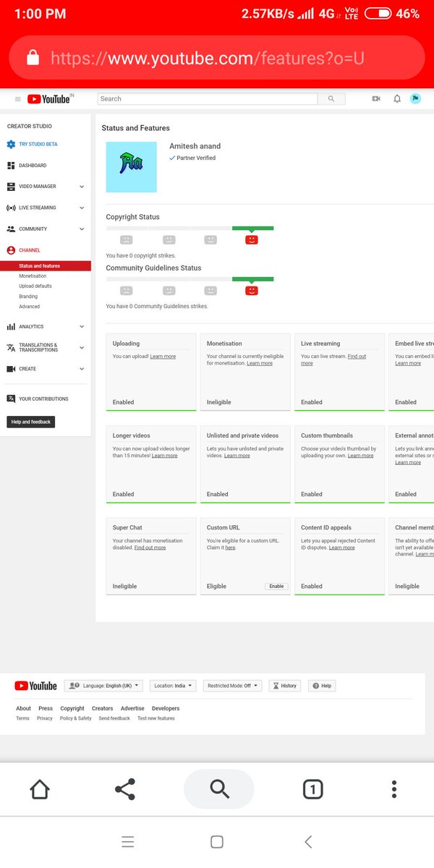The height and width of the screenshot is (868, 434).
Task: Click Learn more in Content ID appeals card
Action: [x=341, y=548]
